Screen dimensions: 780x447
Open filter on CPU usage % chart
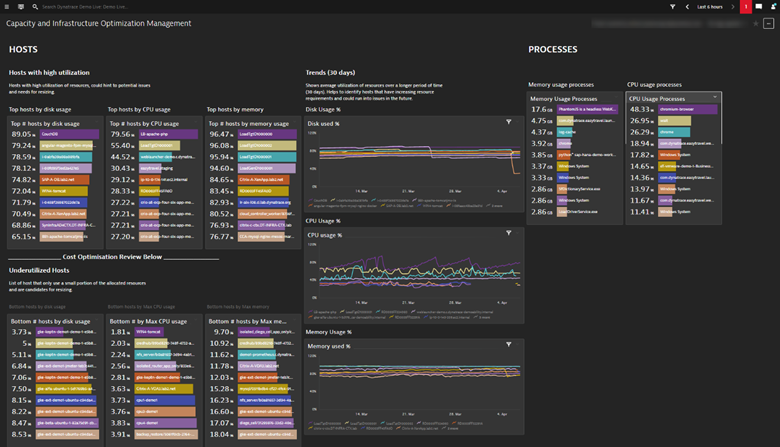coord(508,233)
